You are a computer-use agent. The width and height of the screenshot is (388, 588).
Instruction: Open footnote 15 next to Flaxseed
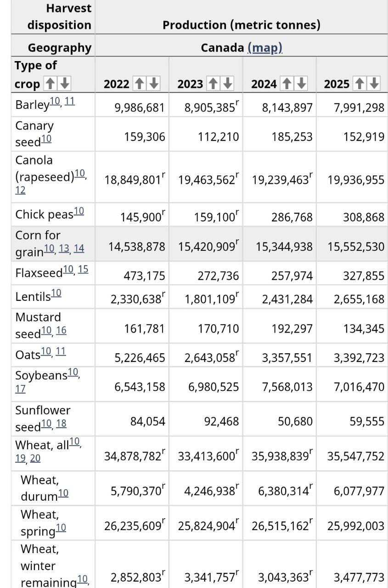tap(83, 269)
